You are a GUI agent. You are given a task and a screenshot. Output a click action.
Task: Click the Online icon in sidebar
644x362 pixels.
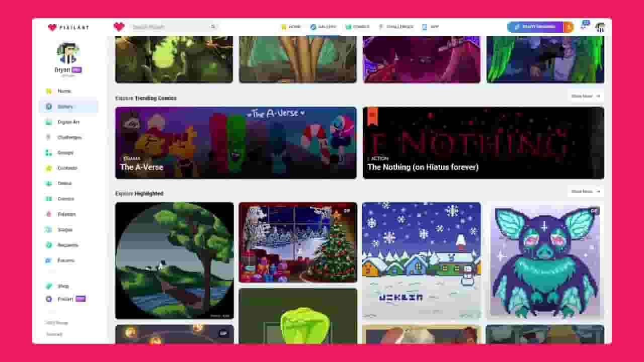[49, 184]
